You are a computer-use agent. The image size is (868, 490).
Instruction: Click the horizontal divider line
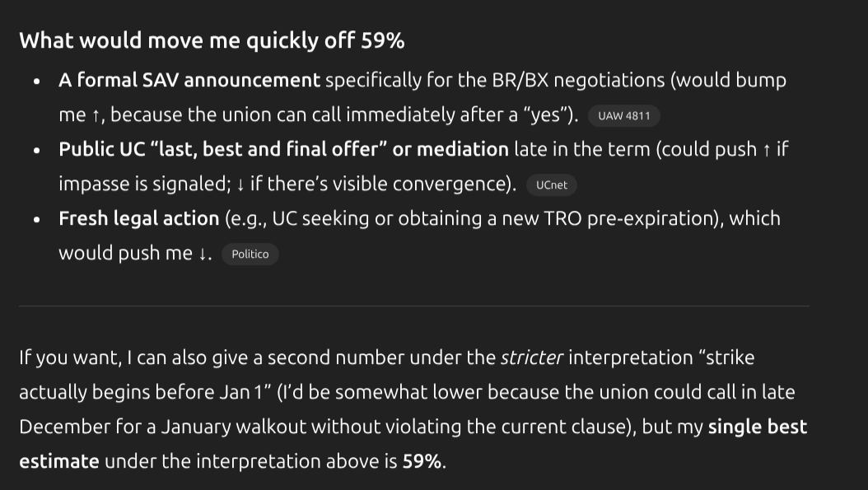pos(413,306)
